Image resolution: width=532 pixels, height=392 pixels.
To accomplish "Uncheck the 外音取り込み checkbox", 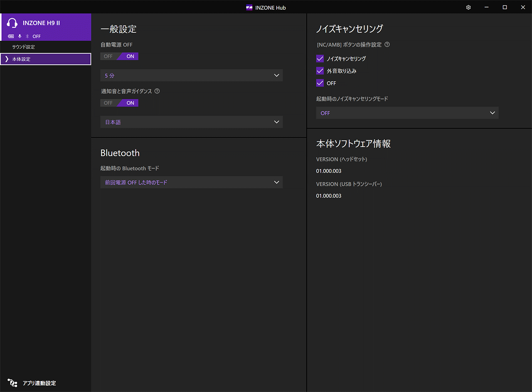I will [x=320, y=71].
